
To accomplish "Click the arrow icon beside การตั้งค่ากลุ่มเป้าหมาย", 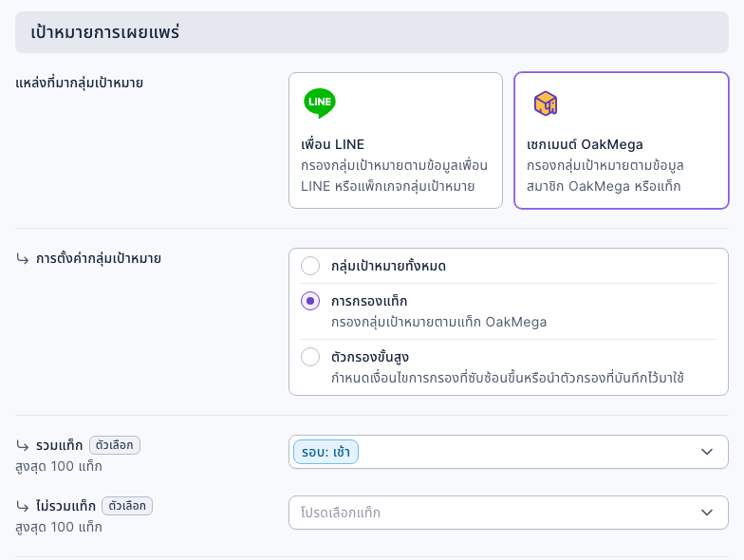I will 23,258.
